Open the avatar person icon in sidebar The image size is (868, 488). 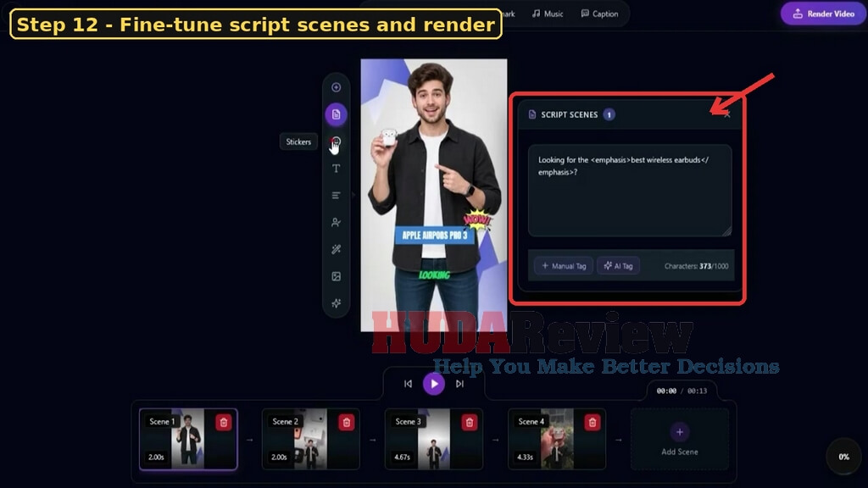tap(336, 223)
